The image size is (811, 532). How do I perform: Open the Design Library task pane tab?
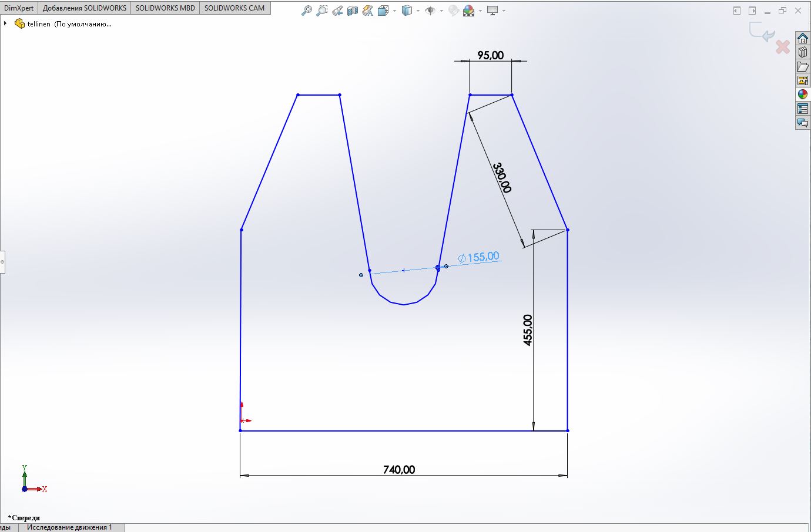click(x=803, y=52)
